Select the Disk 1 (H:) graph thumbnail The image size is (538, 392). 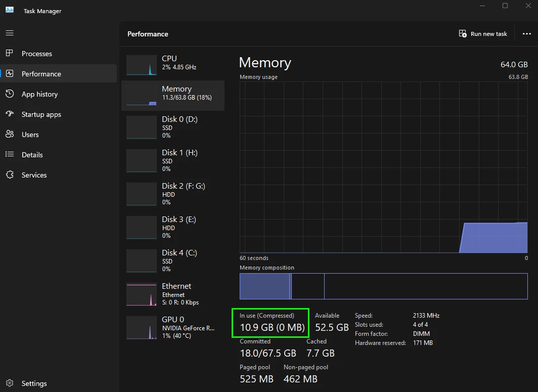[142, 161]
